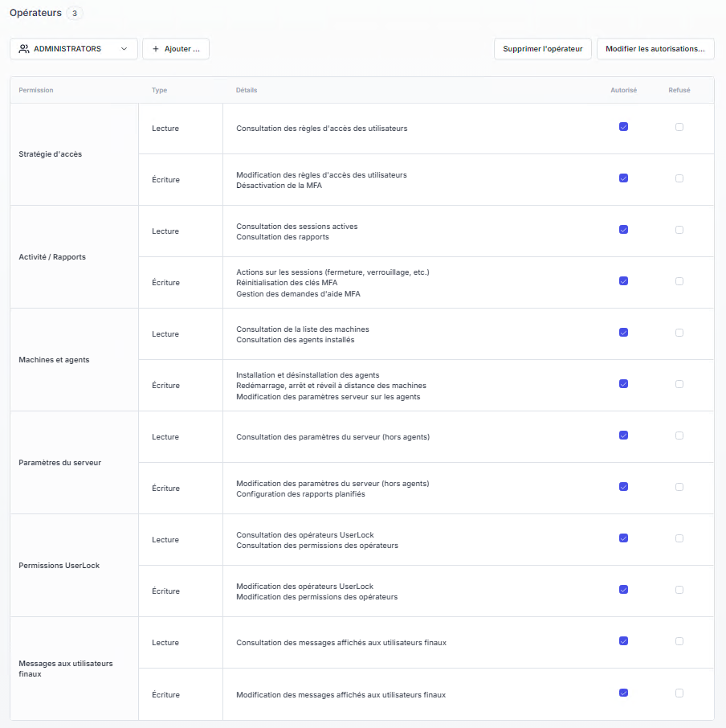Expand the ADMINISTRATORS dropdown chevron
The image size is (726, 728).
124,49
